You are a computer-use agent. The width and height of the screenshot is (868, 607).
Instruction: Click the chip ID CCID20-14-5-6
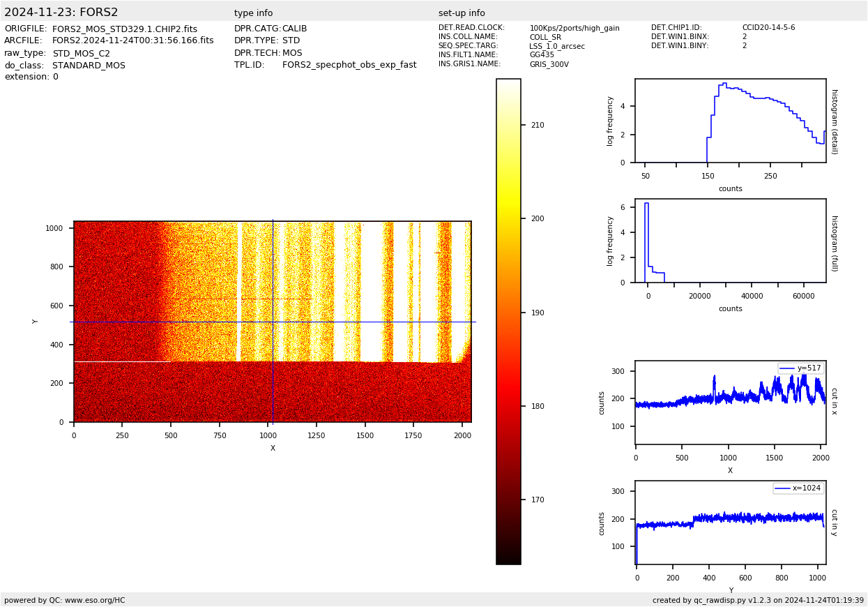tap(768, 28)
